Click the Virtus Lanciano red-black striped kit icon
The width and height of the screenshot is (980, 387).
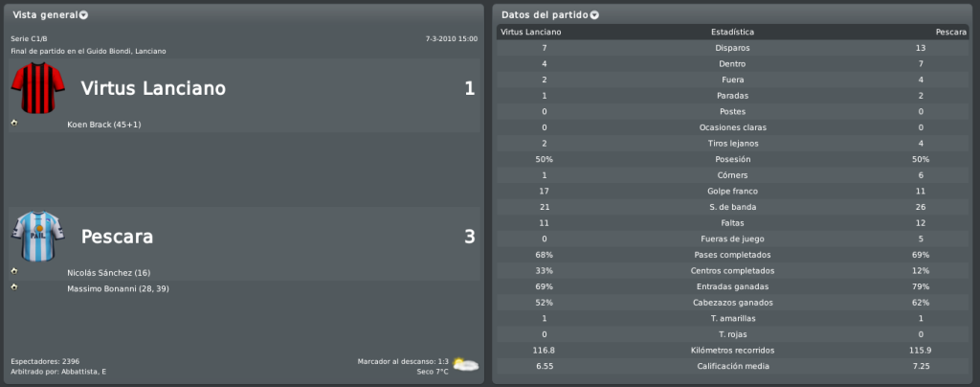(x=38, y=87)
